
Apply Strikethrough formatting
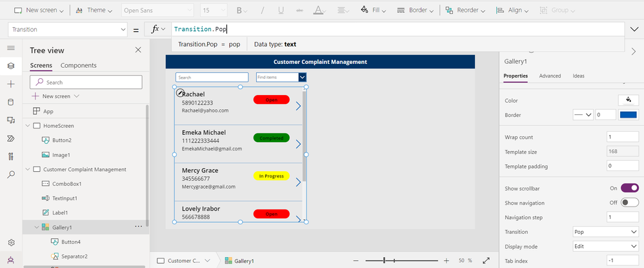point(299,10)
